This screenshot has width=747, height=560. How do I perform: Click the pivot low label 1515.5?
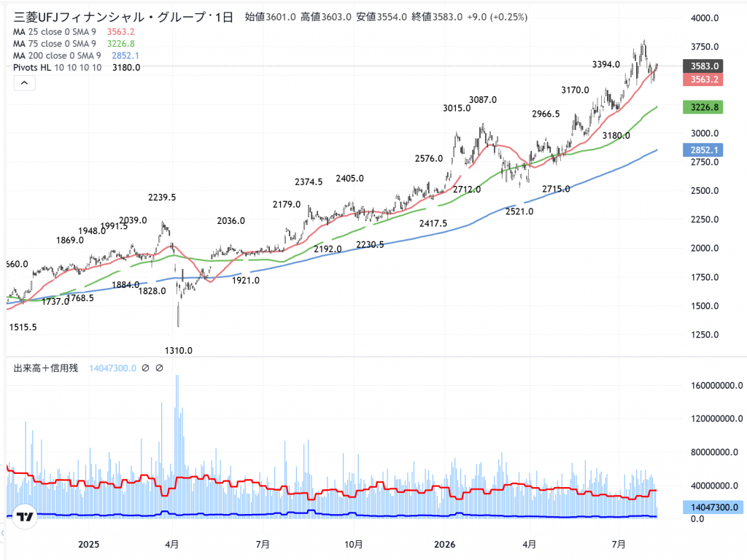click(x=23, y=327)
